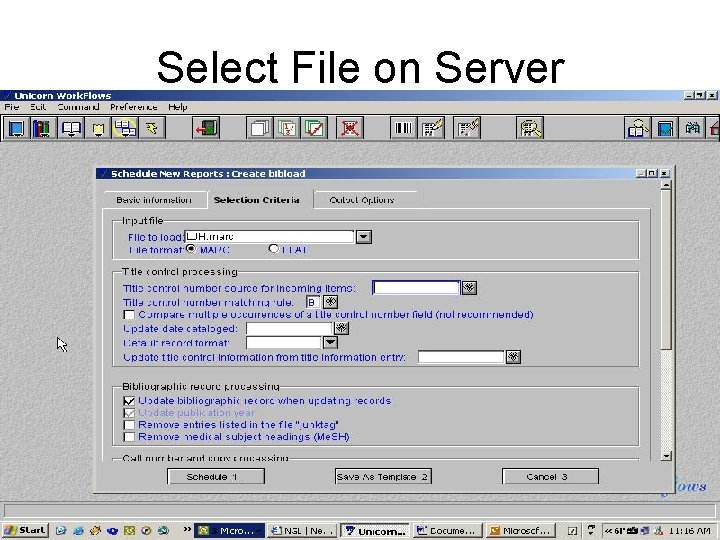Click the Windows Start button
Image resolution: width=720 pixels, height=540 pixels.
[25, 530]
